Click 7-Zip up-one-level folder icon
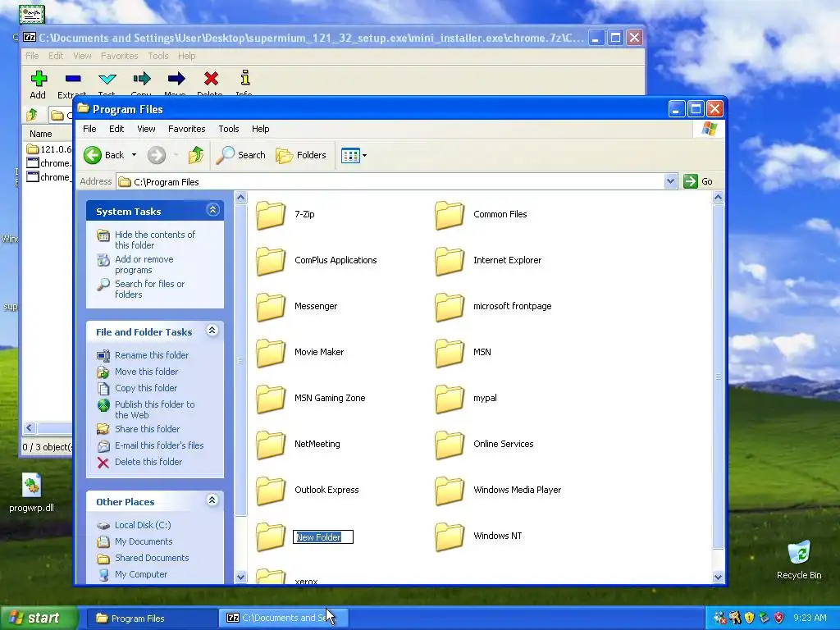This screenshot has height=630, width=840. [x=32, y=115]
